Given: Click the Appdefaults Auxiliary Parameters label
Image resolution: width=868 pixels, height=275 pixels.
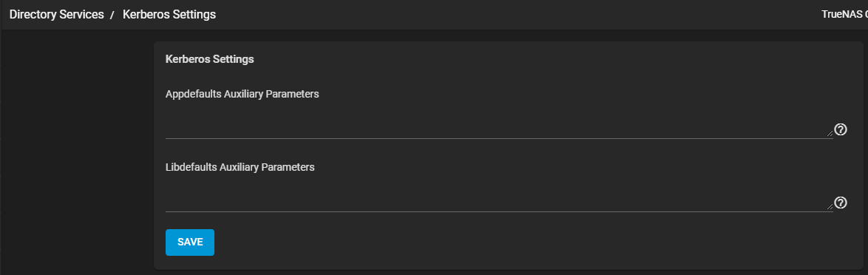Looking at the screenshot, I should 243,94.
